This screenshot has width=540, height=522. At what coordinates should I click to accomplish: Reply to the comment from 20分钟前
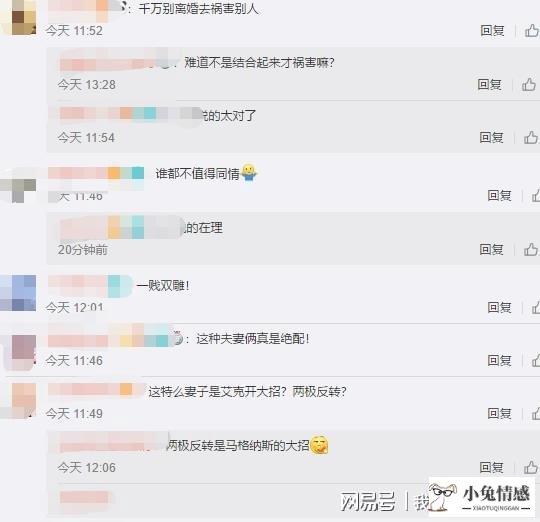(x=491, y=249)
